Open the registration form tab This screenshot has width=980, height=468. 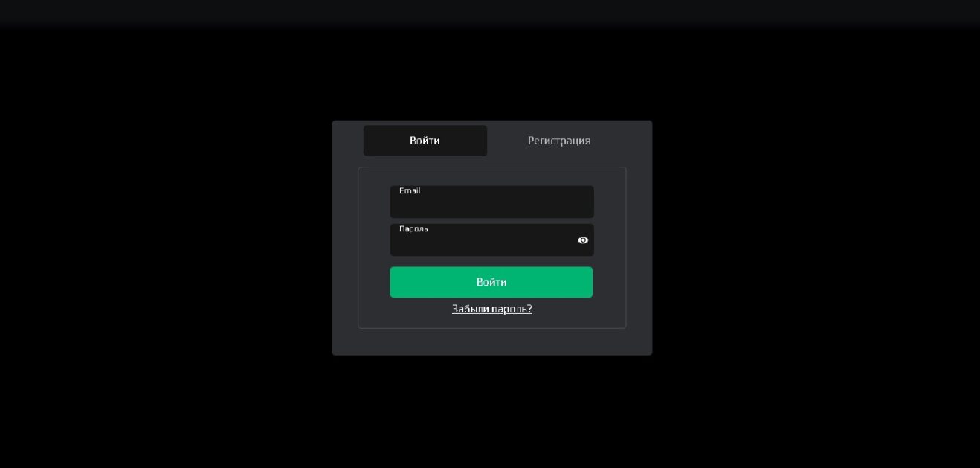click(x=558, y=141)
